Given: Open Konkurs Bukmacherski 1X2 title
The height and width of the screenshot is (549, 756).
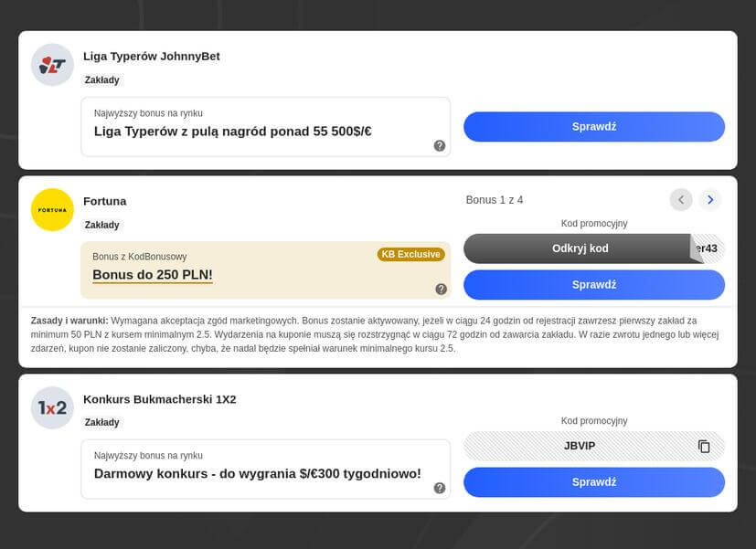Looking at the screenshot, I should (160, 399).
